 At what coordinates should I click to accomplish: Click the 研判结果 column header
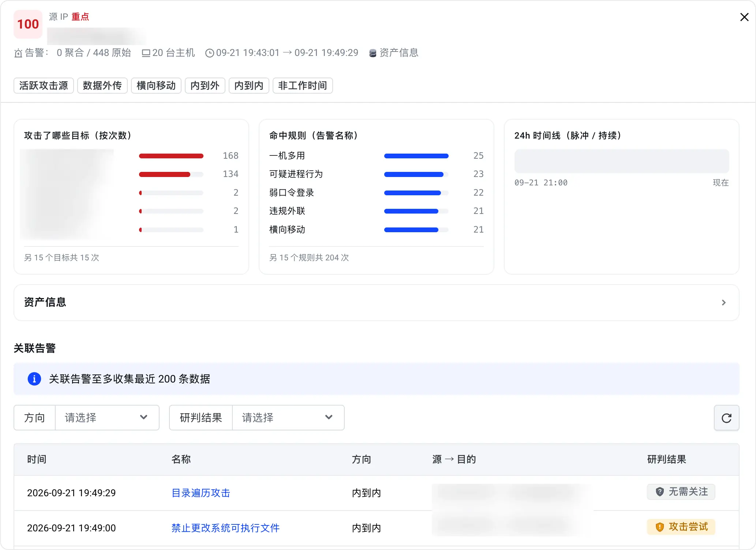pyautogui.click(x=667, y=459)
